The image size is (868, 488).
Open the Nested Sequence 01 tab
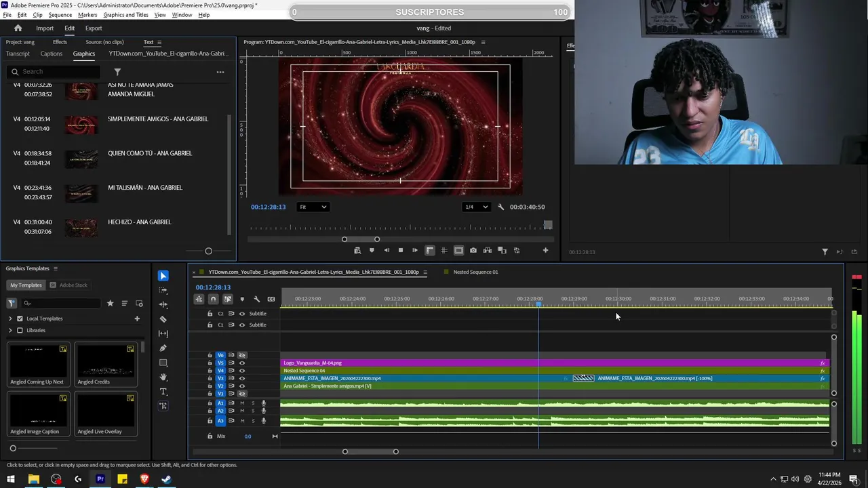point(475,272)
